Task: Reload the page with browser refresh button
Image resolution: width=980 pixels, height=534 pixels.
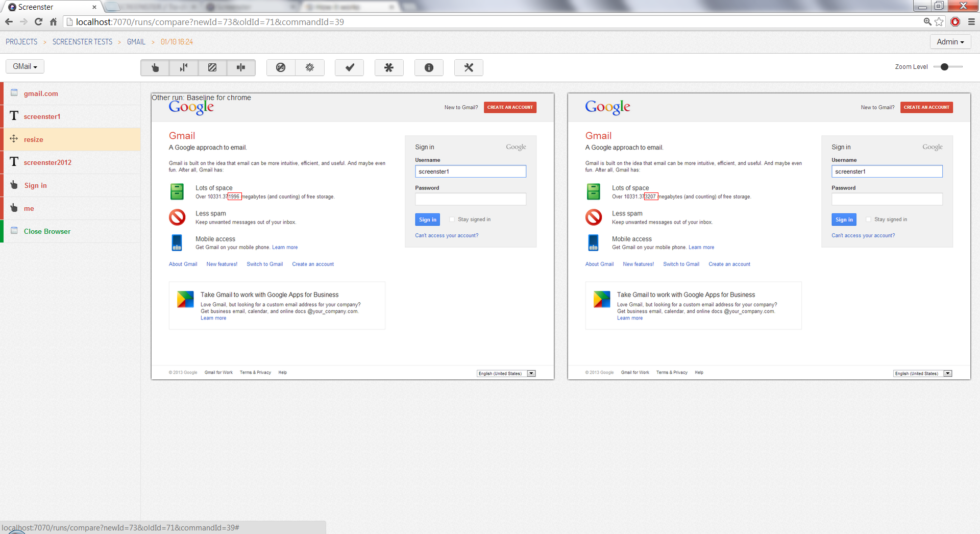Action: tap(38, 22)
